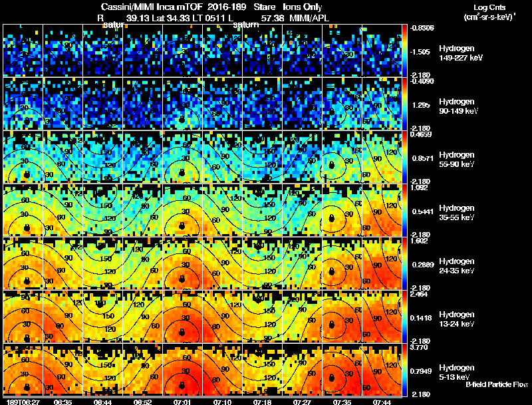Select the (cm²-sr-s-keV) units label
This screenshot has width=532, height=405.
coord(490,17)
